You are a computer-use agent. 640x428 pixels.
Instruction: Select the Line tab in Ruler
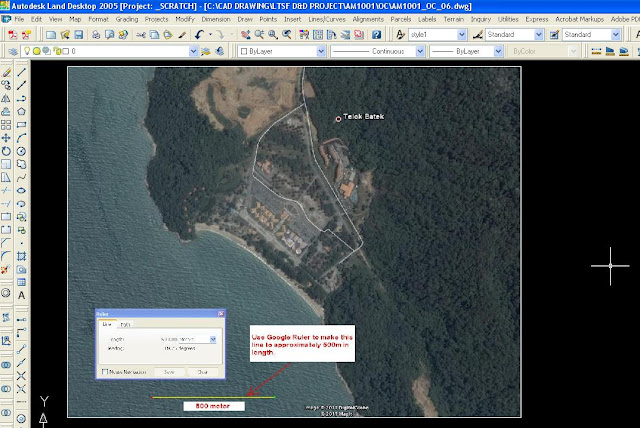107,324
